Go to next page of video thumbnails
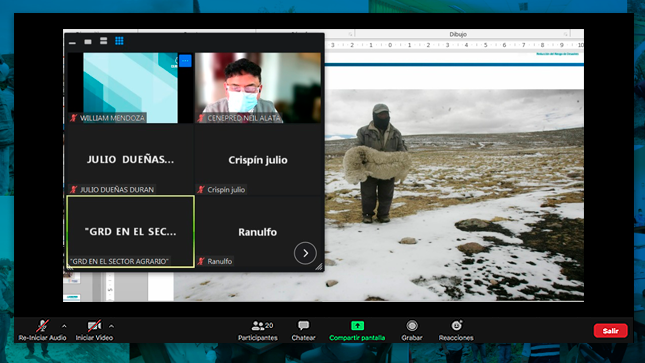This screenshot has height=363, width=645. (305, 253)
